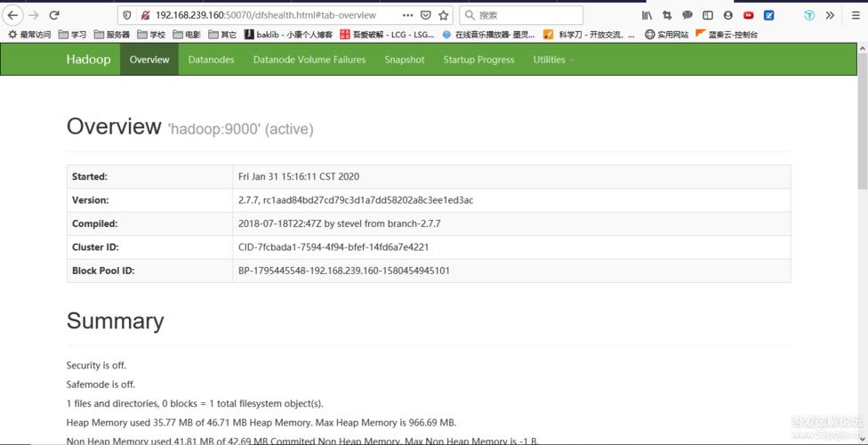The width and height of the screenshot is (868, 445).
Task: Expand the Utilities dropdown menu
Action: 553,60
